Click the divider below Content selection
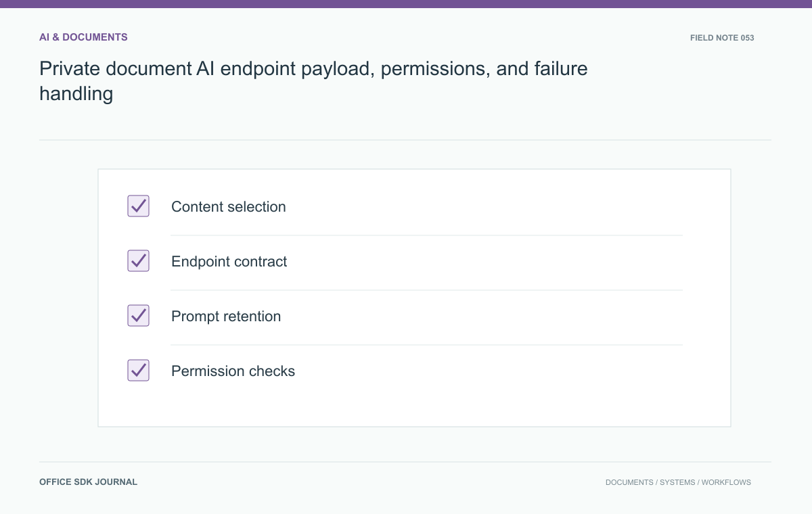The height and width of the screenshot is (514, 812). (x=426, y=235)
